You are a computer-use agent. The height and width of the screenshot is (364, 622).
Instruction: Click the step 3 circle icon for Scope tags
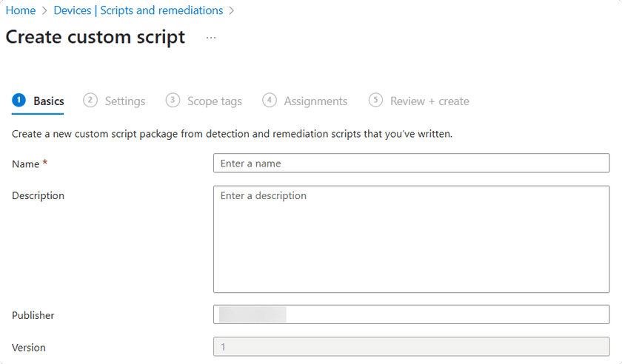pyautogui.click(x=173, y=101)
